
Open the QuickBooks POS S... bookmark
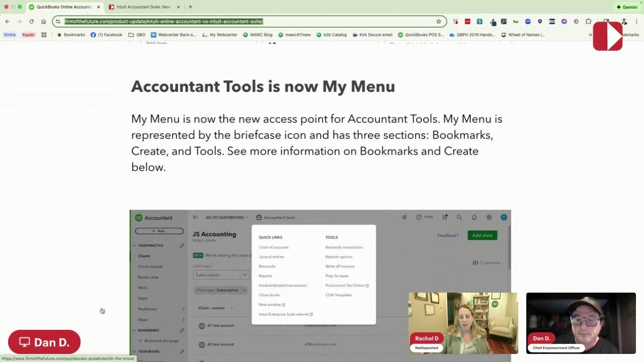(x=421, y=35)
